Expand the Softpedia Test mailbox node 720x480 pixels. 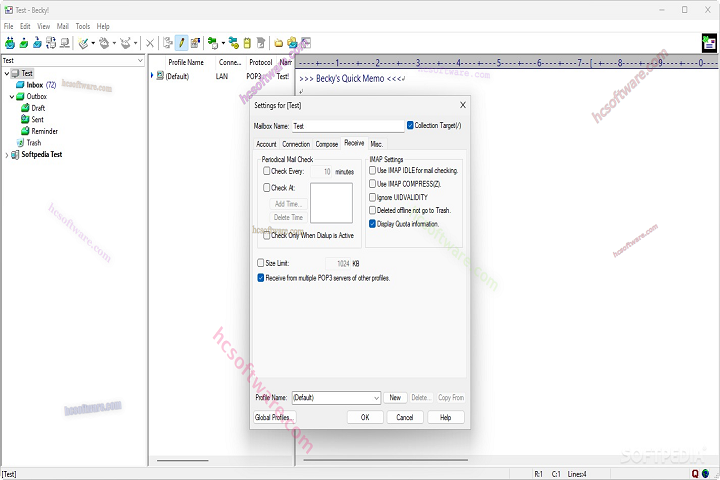click(x=6, y=155)
